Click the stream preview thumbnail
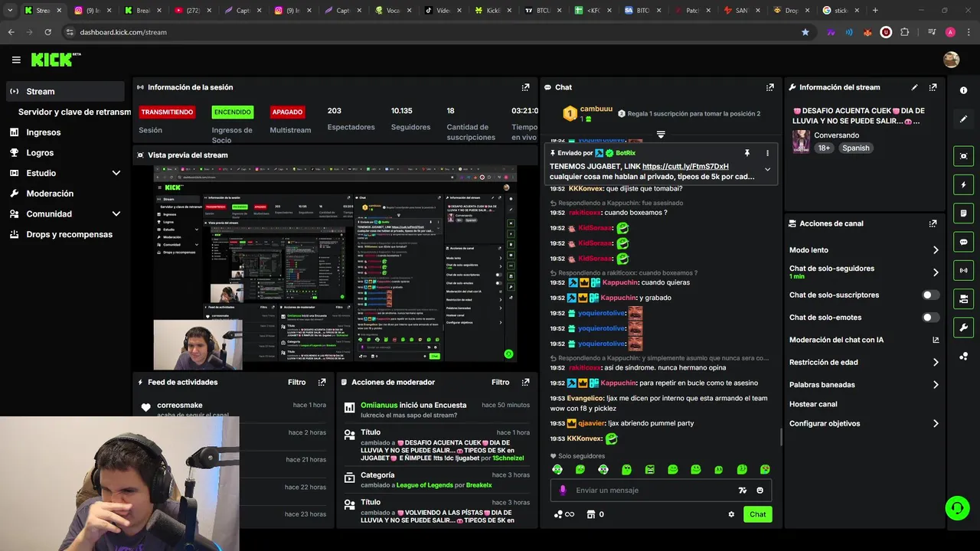The height and width of the screenshot is (551, 980). point(335,264)
